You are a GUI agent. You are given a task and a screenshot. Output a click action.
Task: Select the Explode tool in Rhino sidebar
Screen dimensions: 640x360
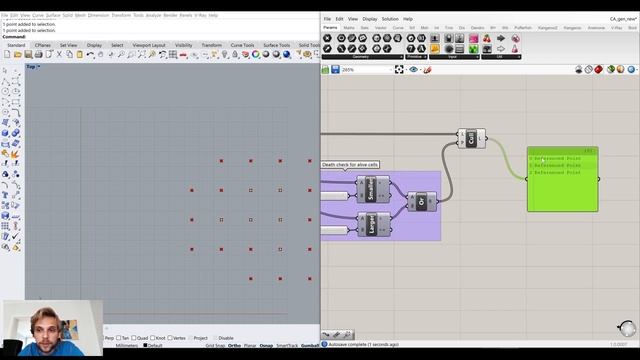(x=15, y=154)
